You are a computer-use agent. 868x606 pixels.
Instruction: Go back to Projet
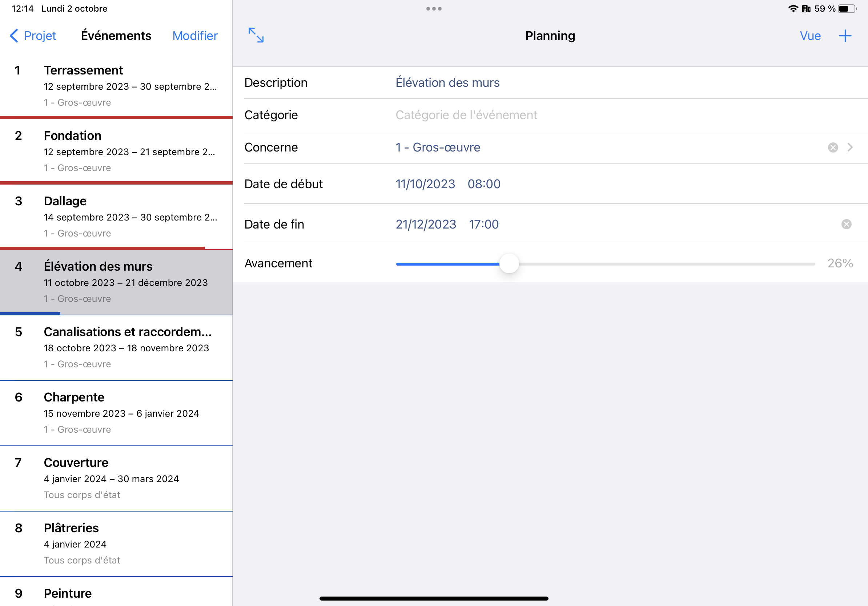(x=33, y=36)
